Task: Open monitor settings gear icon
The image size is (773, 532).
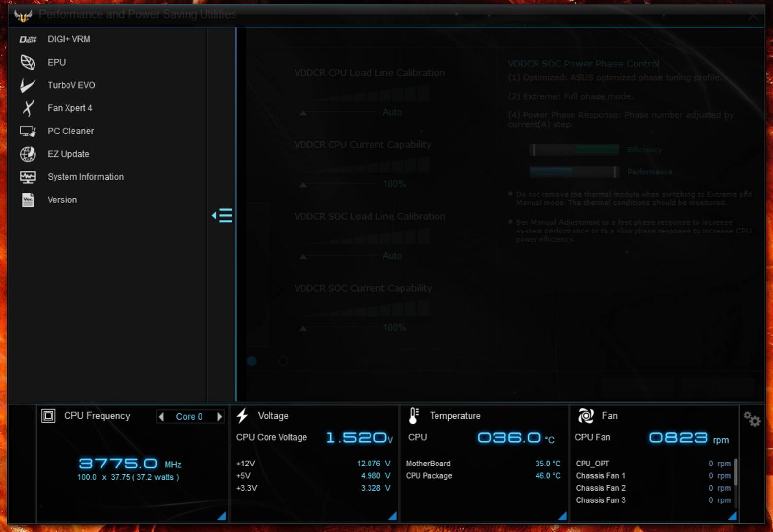Action: click(x=752, y=419)
